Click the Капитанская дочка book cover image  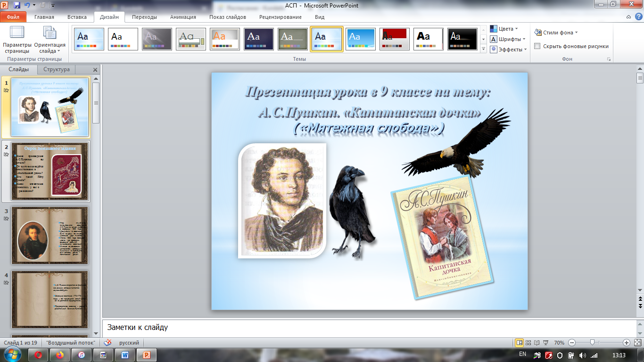442,238
